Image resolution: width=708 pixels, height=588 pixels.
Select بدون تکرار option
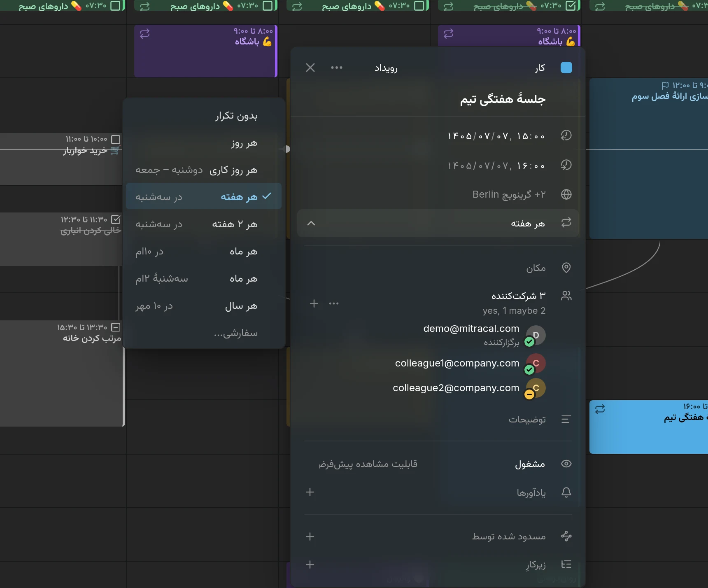204,116
